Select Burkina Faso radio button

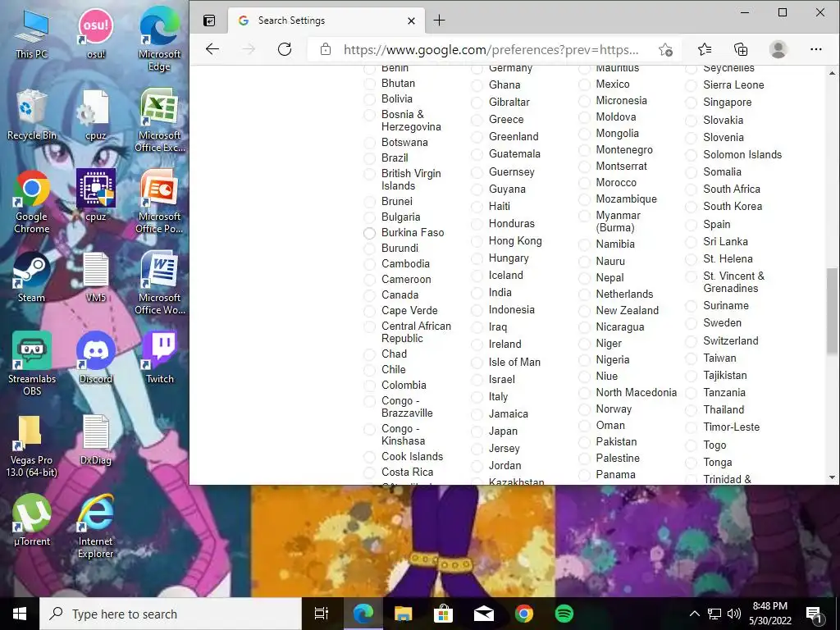pos(369,233)
